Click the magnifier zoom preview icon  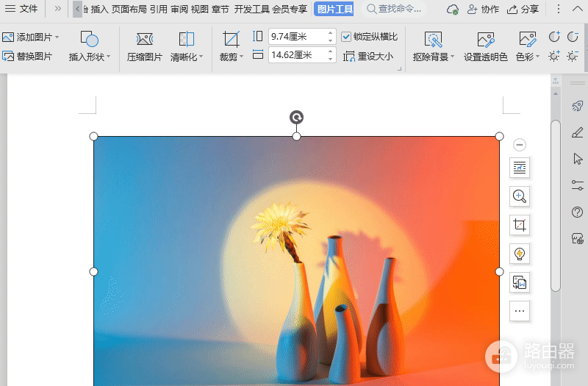pos(520,196)
